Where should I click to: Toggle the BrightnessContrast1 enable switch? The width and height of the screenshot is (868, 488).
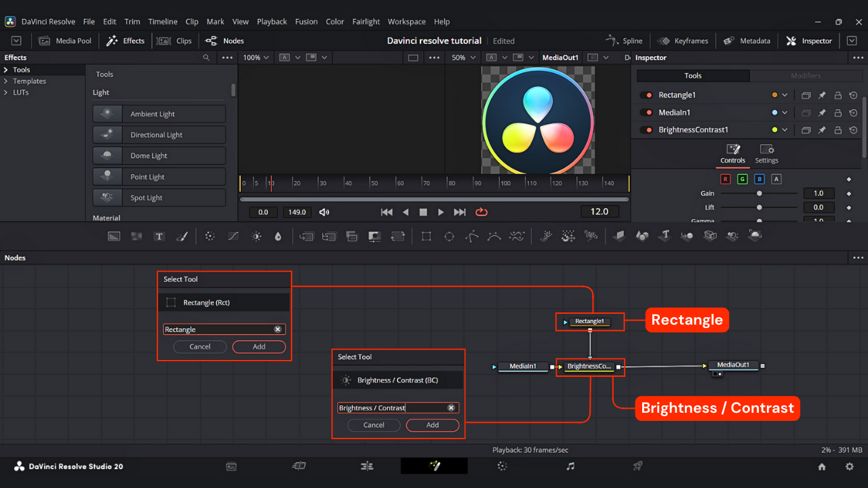[647, 130]
